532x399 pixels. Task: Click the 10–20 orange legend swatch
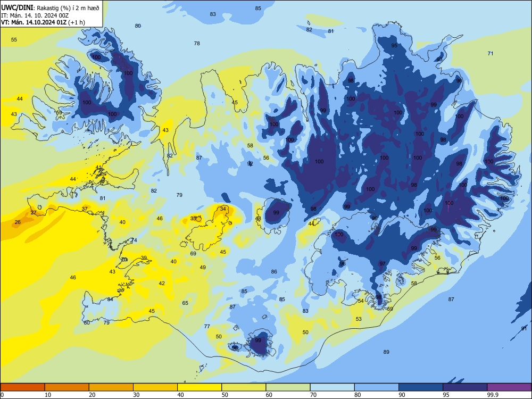click(x=67, y=387)
